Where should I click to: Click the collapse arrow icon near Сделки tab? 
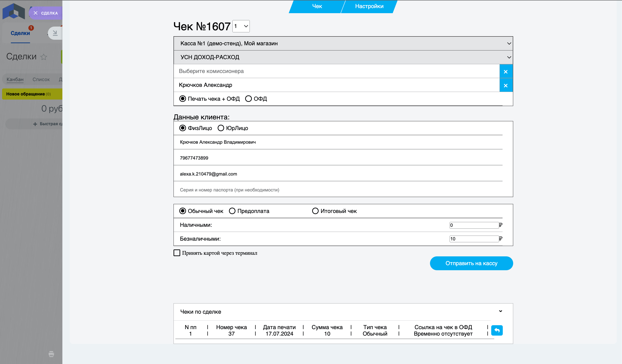55,33
